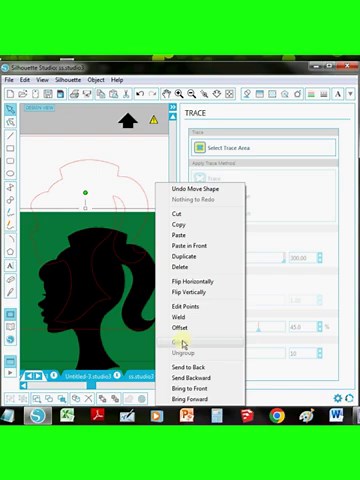Click the Select Trace Area button
Screen dimensions: 360x480
click(x=263, y=148)
